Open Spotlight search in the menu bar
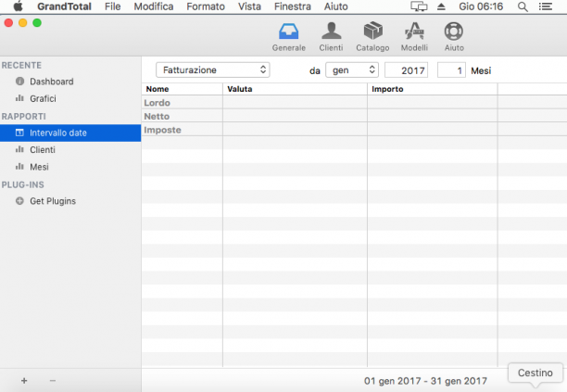 click(523, 6)
